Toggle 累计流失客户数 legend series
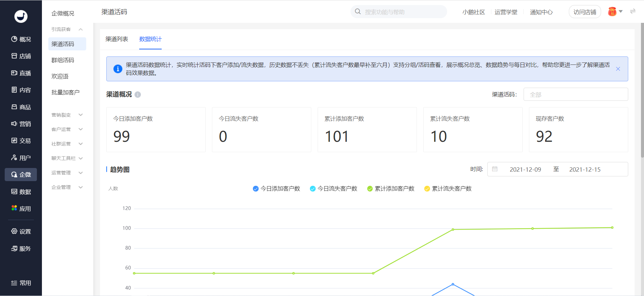The image size is (644, 296). 448,189
